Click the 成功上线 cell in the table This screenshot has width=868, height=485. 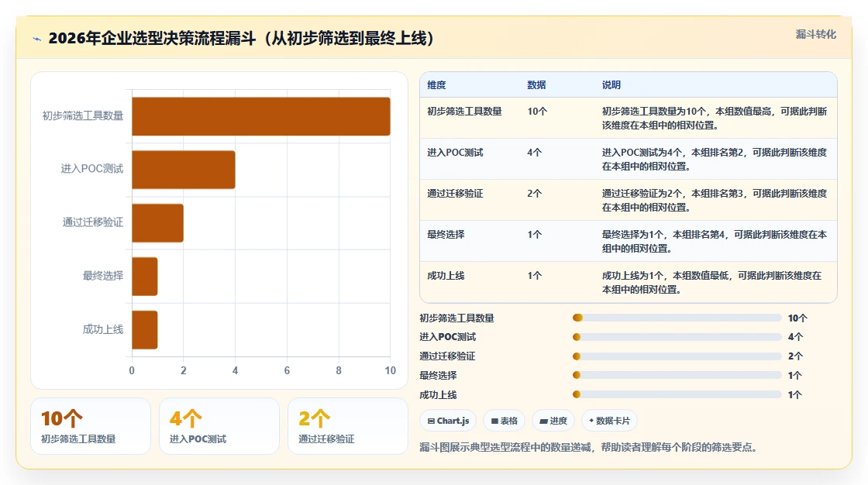446,275
